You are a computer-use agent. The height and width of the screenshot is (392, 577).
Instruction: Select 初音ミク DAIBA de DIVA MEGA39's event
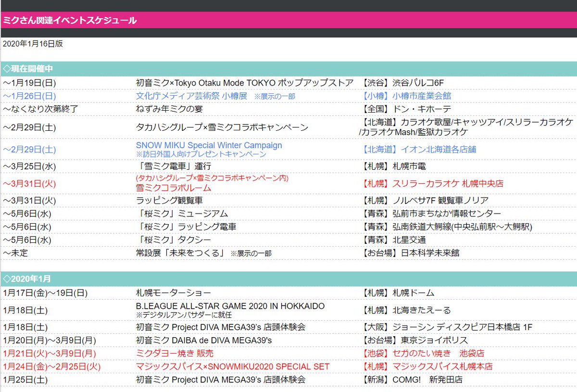204,341
